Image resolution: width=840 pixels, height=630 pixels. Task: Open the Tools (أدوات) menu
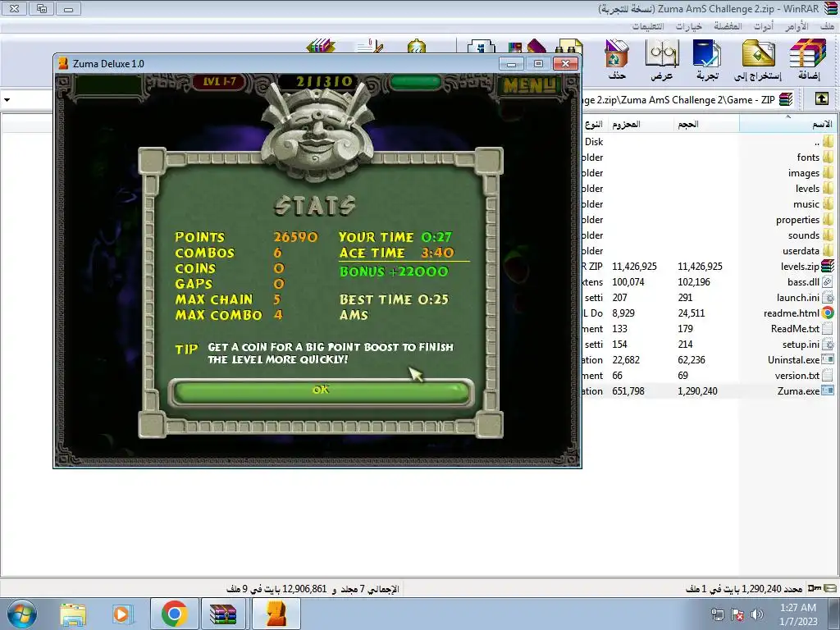764,26
